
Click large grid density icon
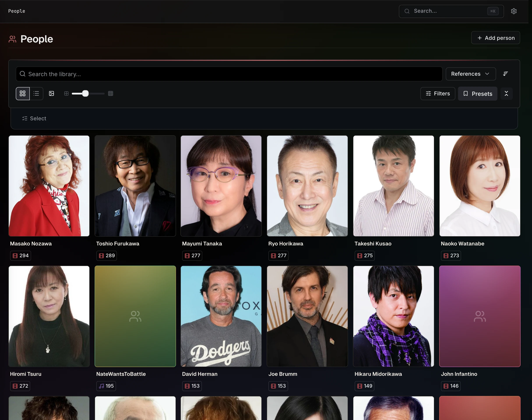[x=111, y=93]
